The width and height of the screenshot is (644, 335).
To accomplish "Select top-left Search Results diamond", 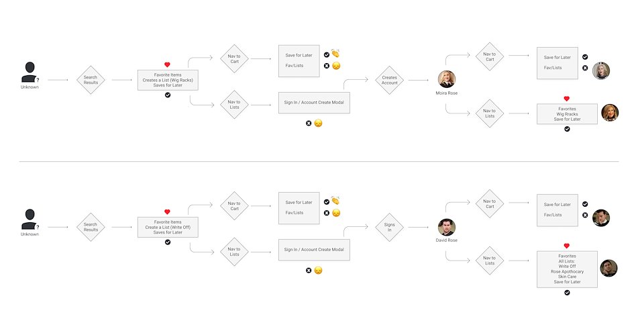I will tap(91, 80).
